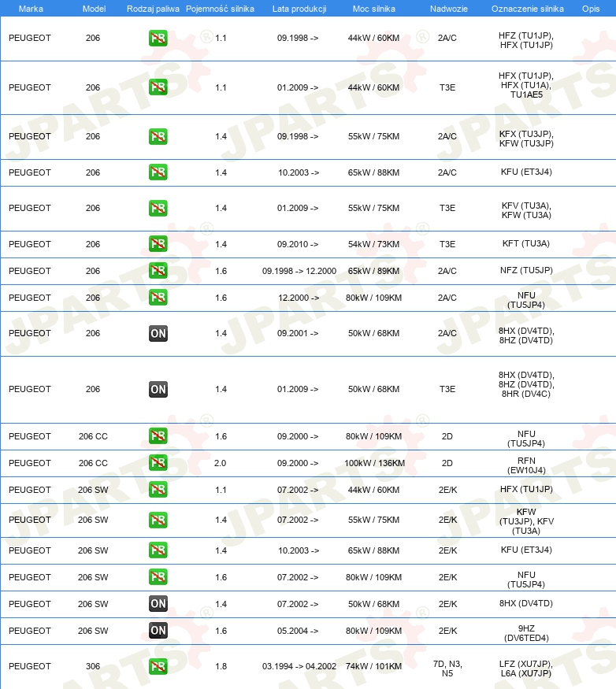
Task: Select engine code KFT (TU3A)
Action: tap(526, 243)
